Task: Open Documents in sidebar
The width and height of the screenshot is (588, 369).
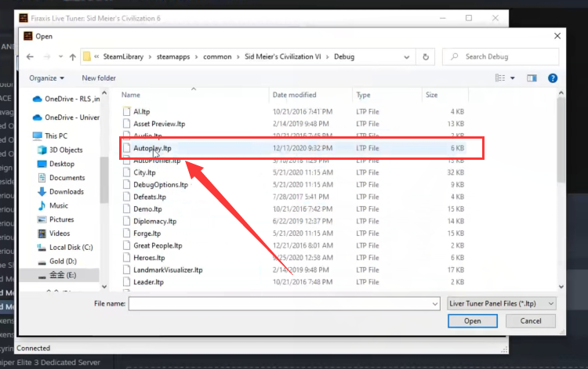Action: tap(61, 178)
